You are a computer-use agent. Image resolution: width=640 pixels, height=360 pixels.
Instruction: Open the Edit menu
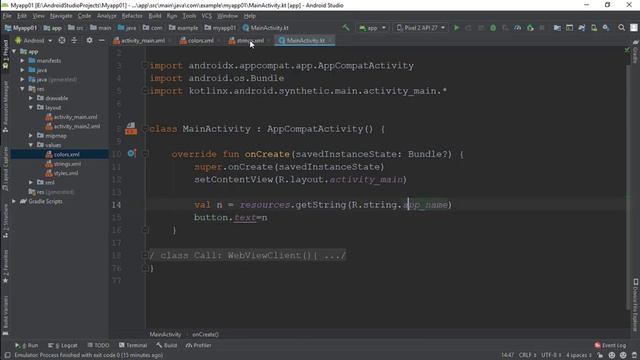pyautogui.click(x=22, y=16)
